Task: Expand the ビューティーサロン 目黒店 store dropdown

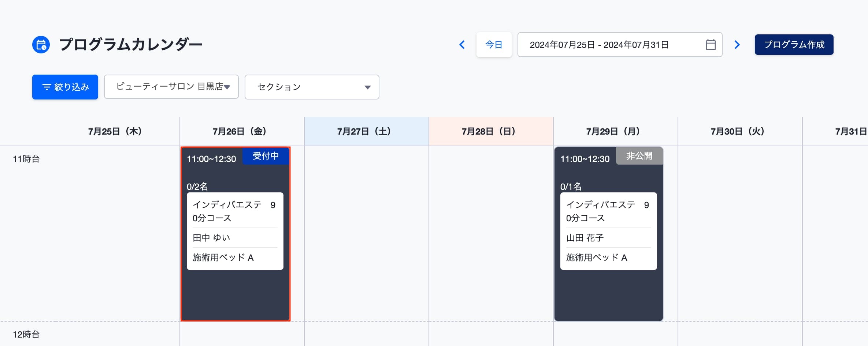Action: point(171,87)
